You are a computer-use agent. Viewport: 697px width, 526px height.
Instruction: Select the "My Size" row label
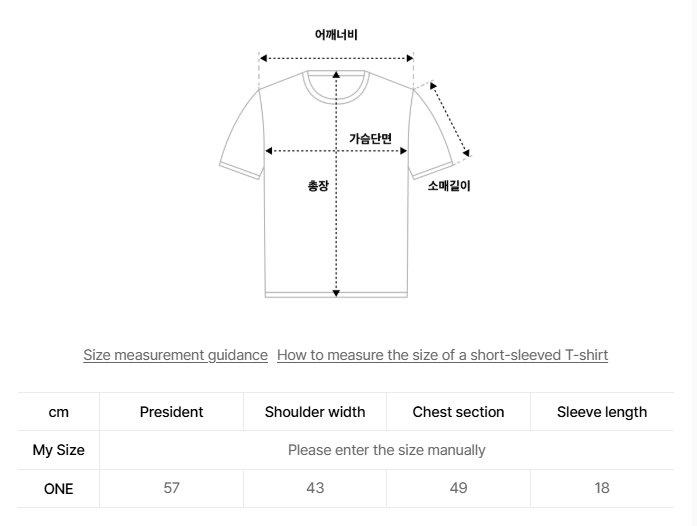59,450
